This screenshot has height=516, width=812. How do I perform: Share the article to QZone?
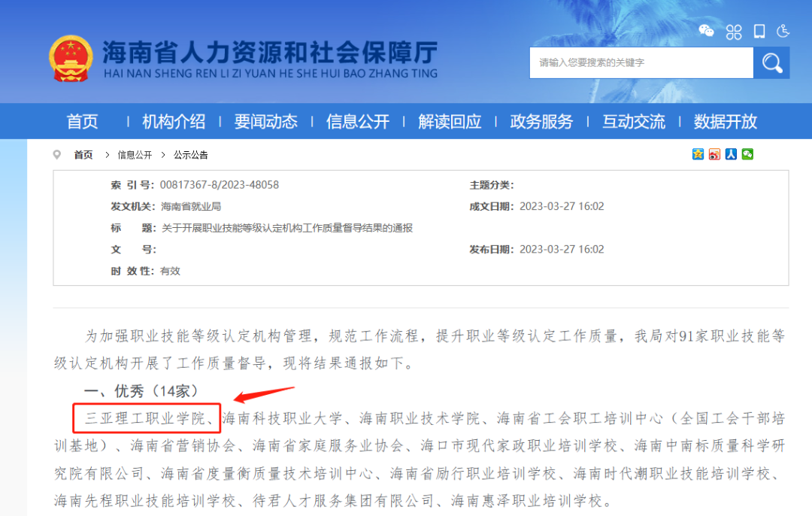[x=698, y=154]
